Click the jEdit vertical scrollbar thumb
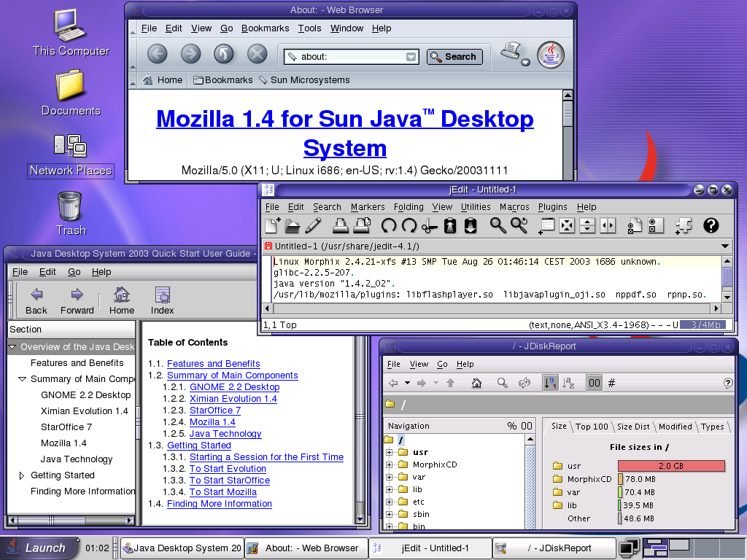 tap(727, 276)
